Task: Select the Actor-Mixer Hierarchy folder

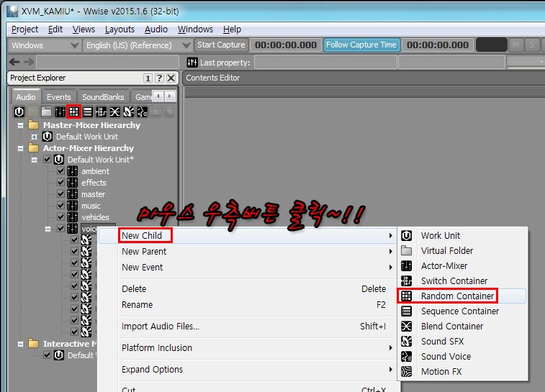Action: coord(89,148)
